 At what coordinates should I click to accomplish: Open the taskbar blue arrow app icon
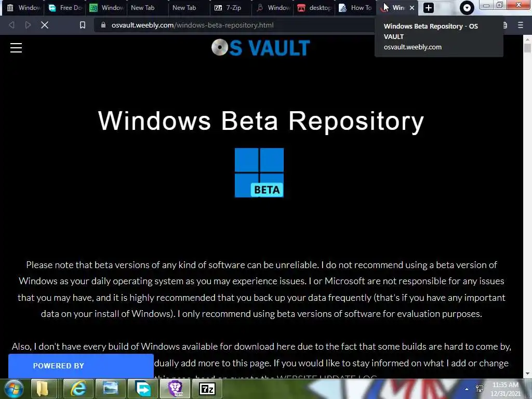click(x=143, y=389)
